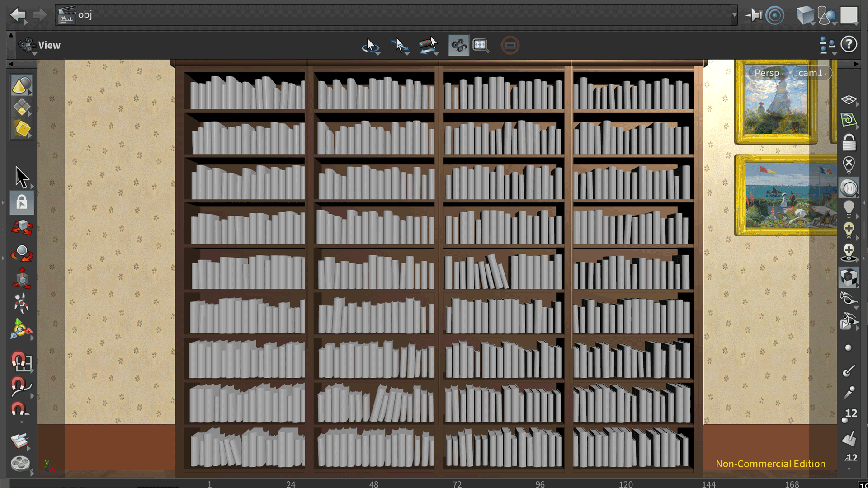Select the yellow Dynamics selection mode
Image resolution: width=868 pixels, height=488 pixels.
click(22, 129)
